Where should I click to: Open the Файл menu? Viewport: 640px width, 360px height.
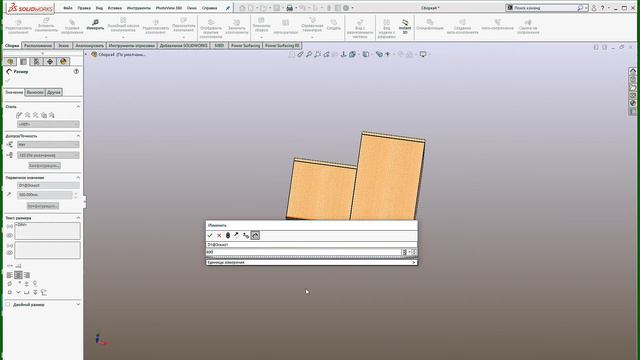click(68, 8)
